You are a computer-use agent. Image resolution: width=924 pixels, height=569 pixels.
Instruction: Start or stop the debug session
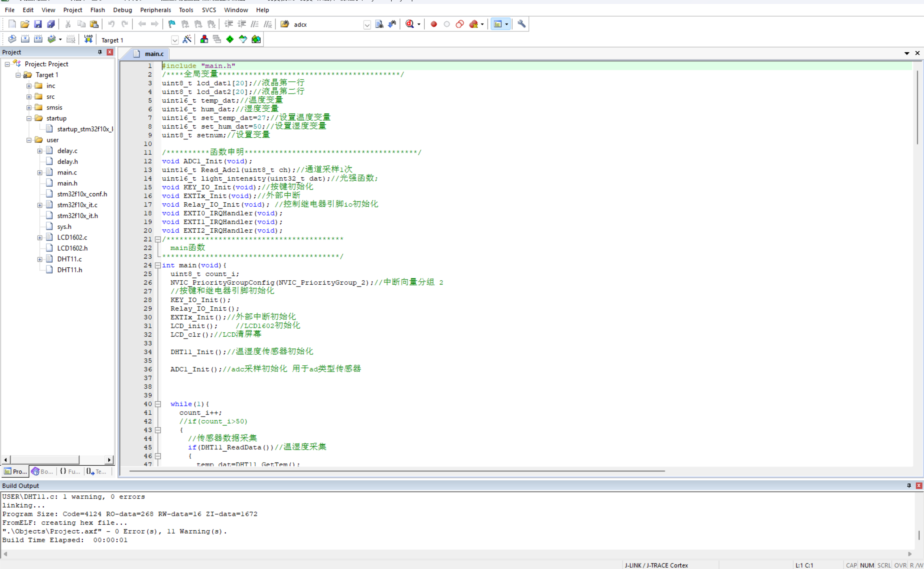(410, 24)
